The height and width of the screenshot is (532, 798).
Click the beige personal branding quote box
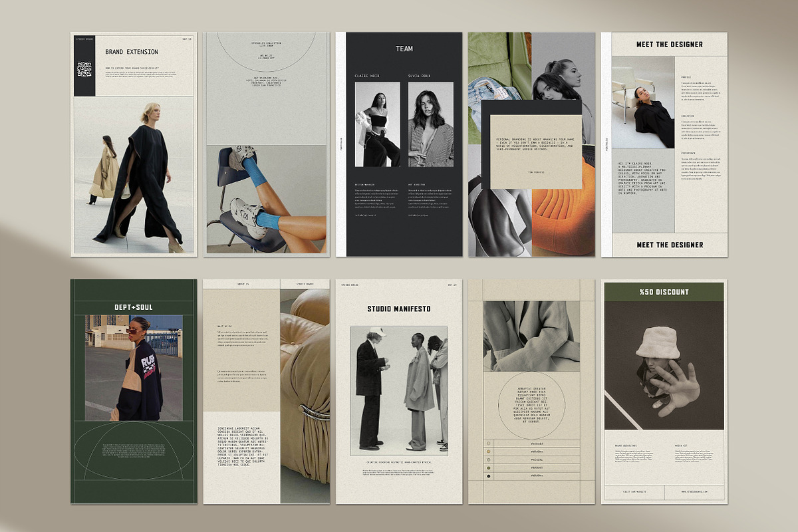tap(536, 151)
